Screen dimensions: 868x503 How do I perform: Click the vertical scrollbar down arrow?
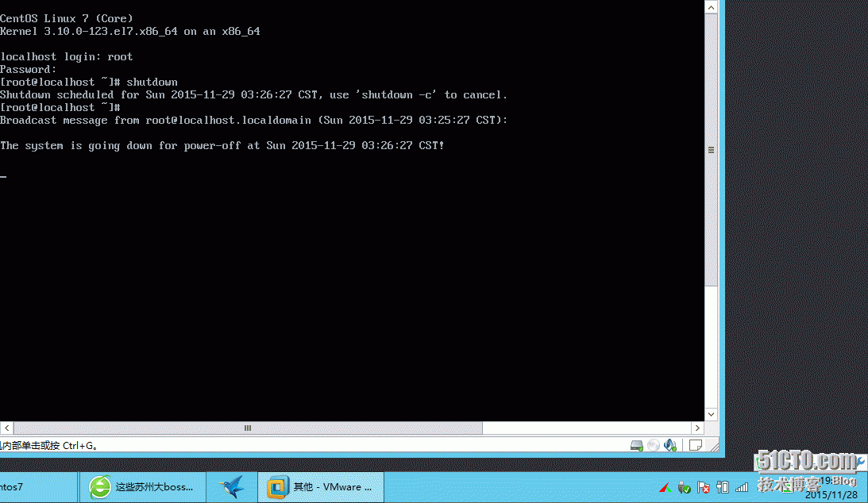(x=712, y=415)
